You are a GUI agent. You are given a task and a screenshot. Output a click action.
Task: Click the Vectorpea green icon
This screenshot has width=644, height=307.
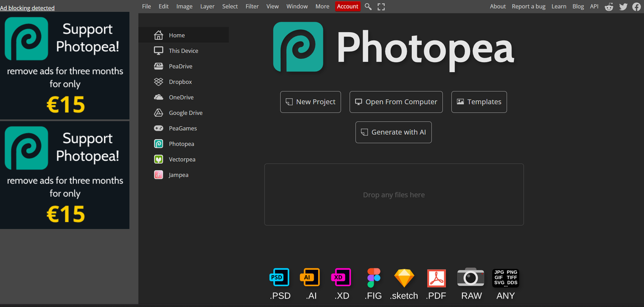(158, 160)
